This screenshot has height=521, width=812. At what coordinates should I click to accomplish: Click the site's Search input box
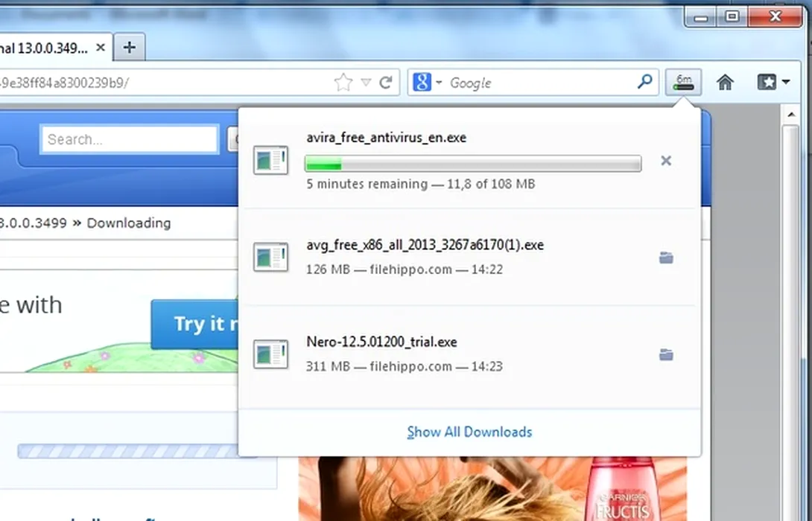point(130,139)
